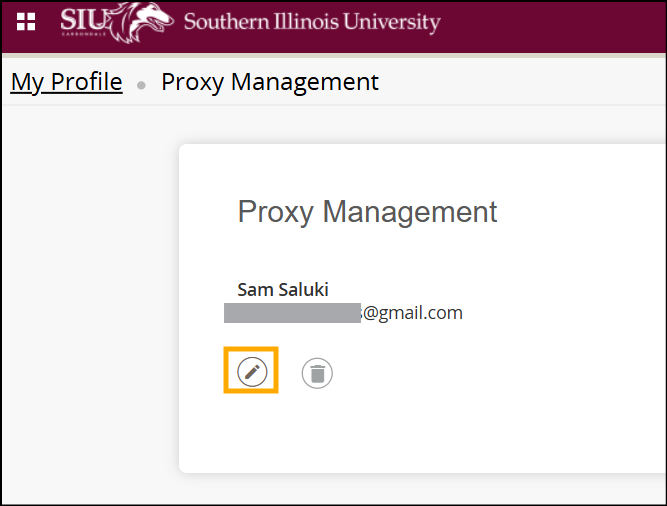Edit Sam Saluki's proxy with pencil icon

(252, 373)
